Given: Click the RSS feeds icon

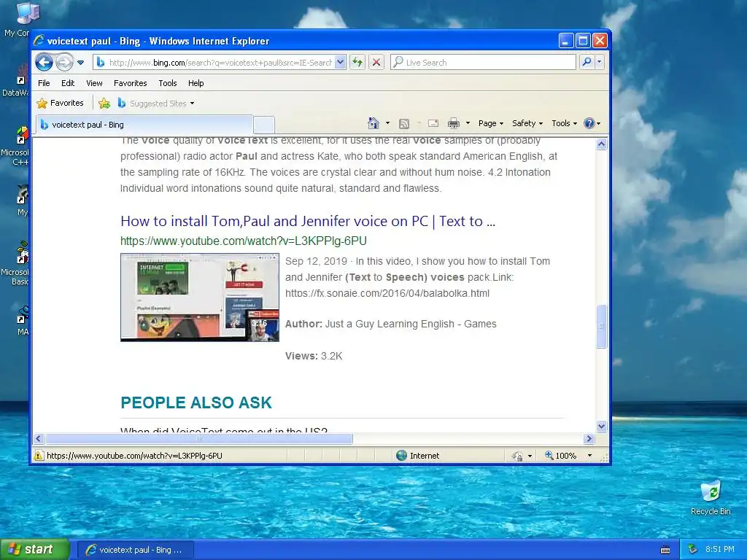Looking at the screenshot, I should pyautogui.click(x=404, y=124).
